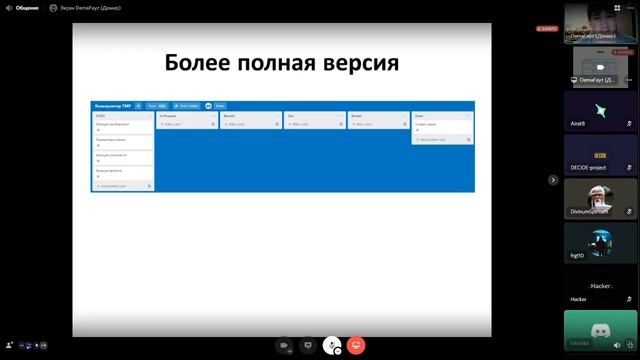
Task: Select the Hacker participant tile
Action: pyautogui.click(x=600, y=287)
